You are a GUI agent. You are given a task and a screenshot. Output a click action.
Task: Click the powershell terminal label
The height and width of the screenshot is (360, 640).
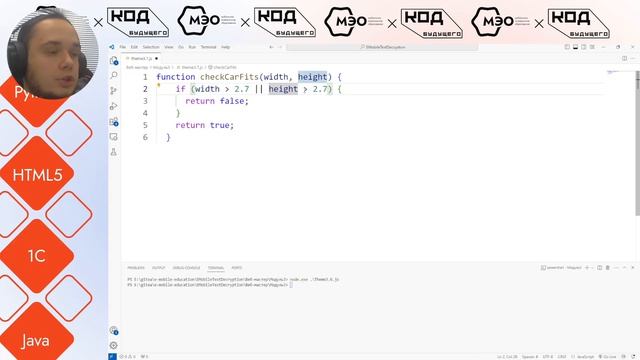561,268
